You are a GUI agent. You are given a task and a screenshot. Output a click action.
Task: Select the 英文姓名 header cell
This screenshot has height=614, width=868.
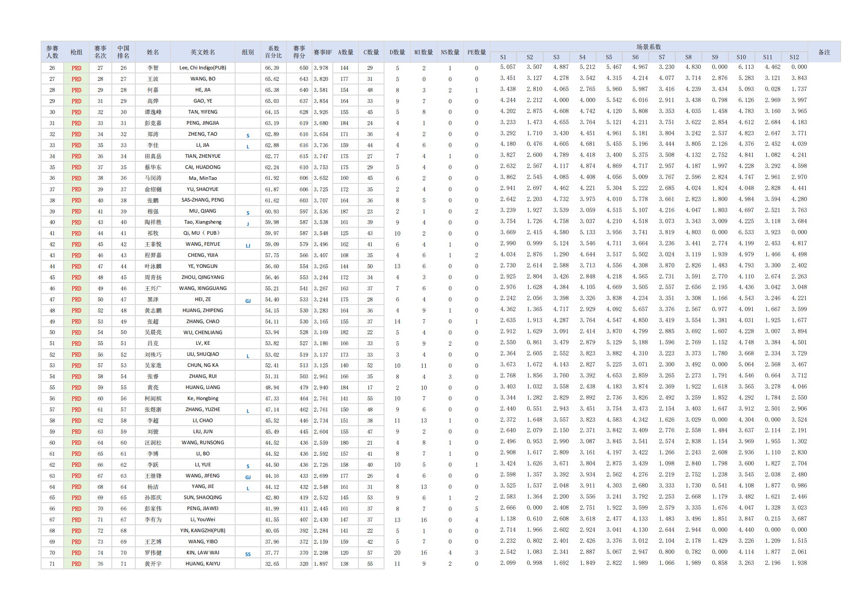203,52
